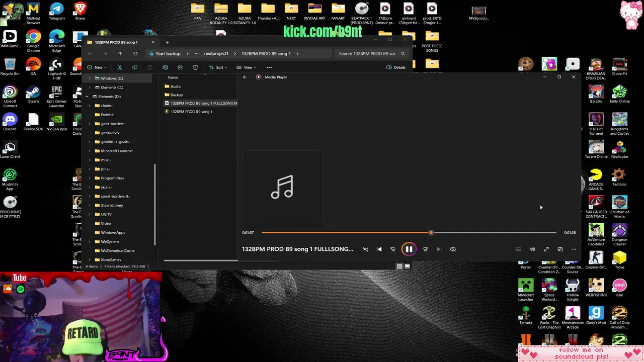Open the Lunar Client desktop shortcut
The height and width of the screenshot is (362, 644).
10,149
